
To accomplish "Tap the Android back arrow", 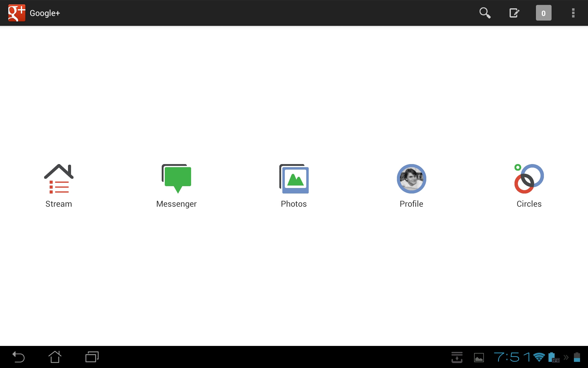I will (x=18, y=357).
